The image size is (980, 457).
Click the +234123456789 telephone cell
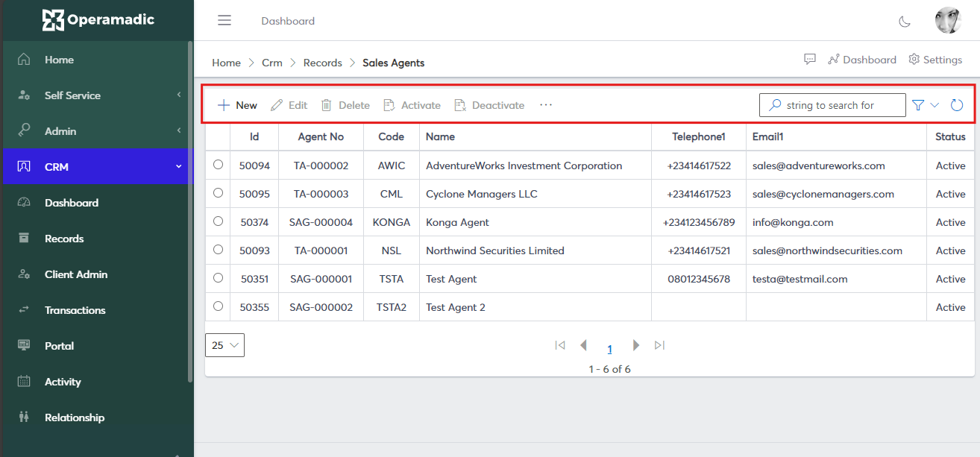coord(699,222)
